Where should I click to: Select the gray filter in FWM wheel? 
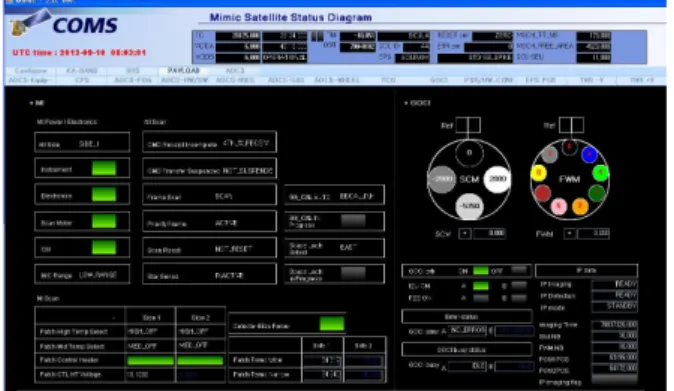pos(549,154)
